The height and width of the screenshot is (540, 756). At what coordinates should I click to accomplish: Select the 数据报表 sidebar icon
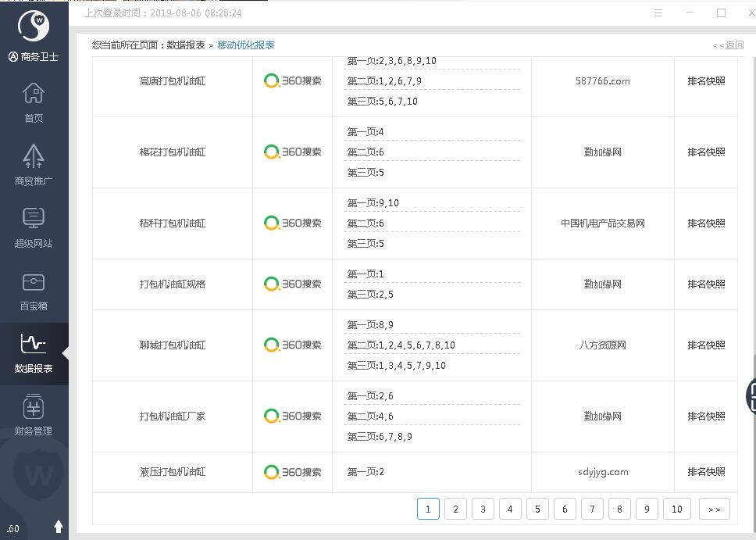click(34, 352)
